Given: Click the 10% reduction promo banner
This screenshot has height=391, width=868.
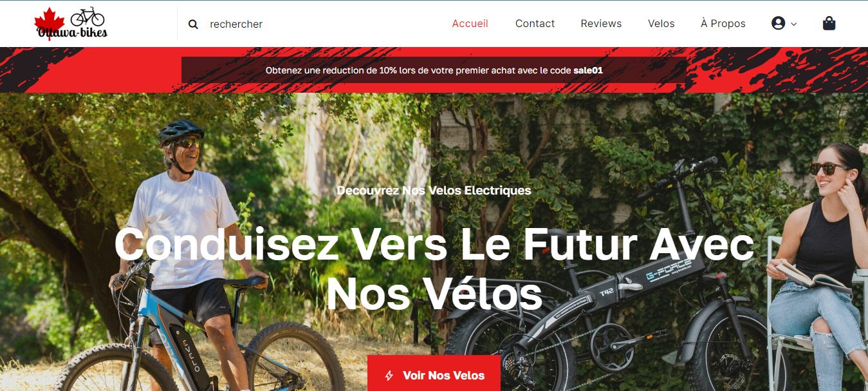Looking at the screenshot, I should [434, 70].
